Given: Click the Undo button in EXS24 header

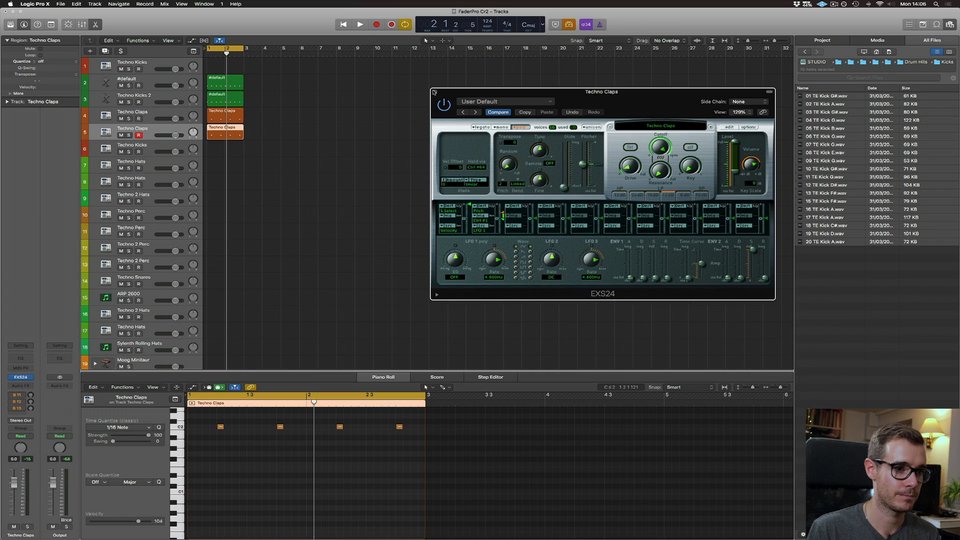Looking at the screenshot, I should 572,112.
